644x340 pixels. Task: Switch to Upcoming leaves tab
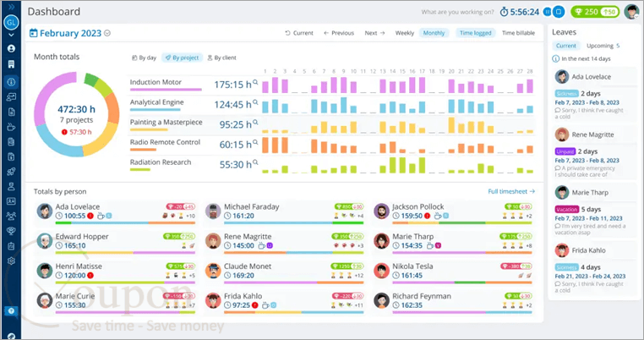(x=603, y=46)
